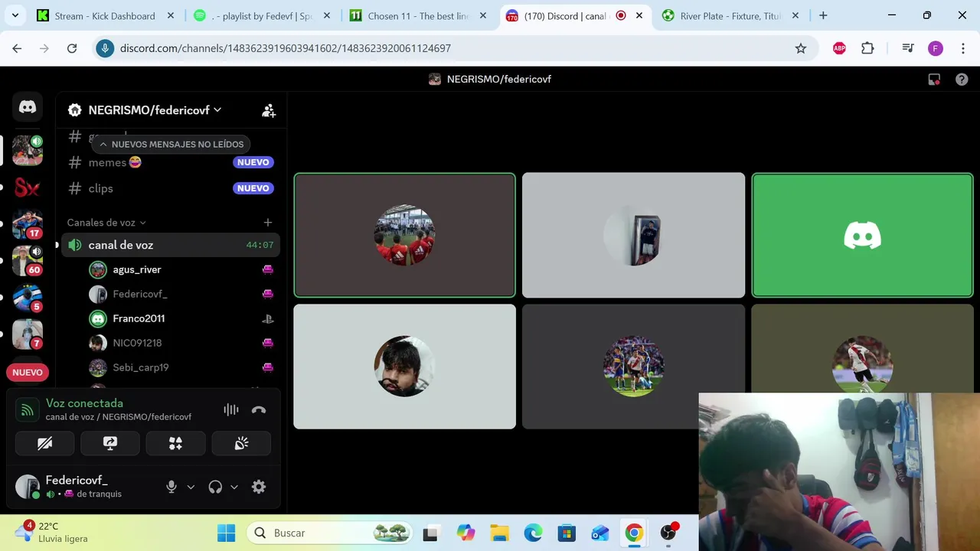Open Chrome three-dot menu

click(963, 48)
